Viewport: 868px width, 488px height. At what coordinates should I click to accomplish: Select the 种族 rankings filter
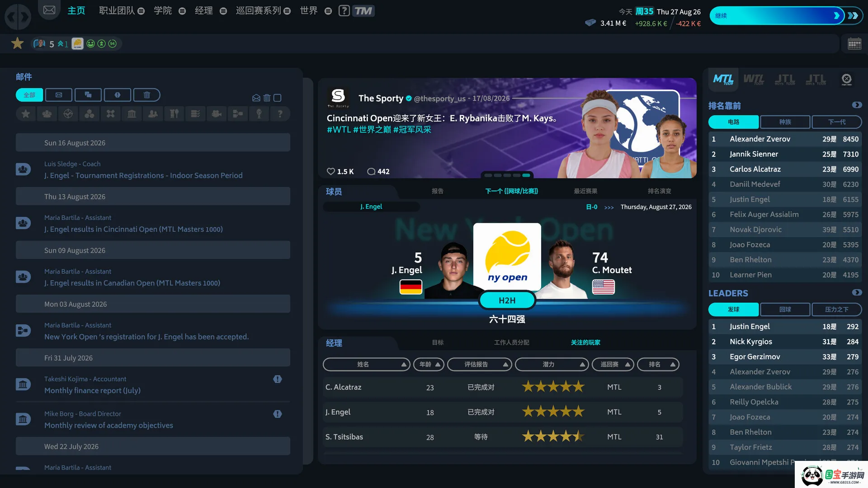point(785,122)
